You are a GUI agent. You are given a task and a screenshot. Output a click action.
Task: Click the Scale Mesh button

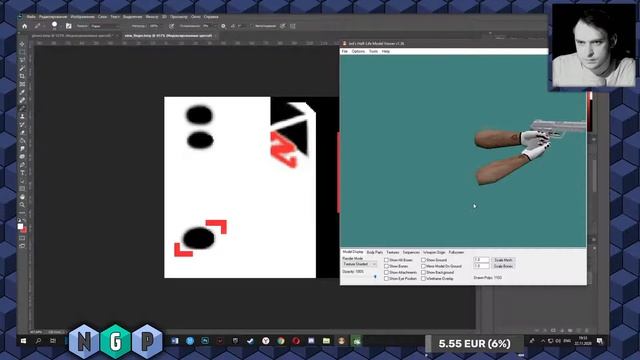point(503,260)
